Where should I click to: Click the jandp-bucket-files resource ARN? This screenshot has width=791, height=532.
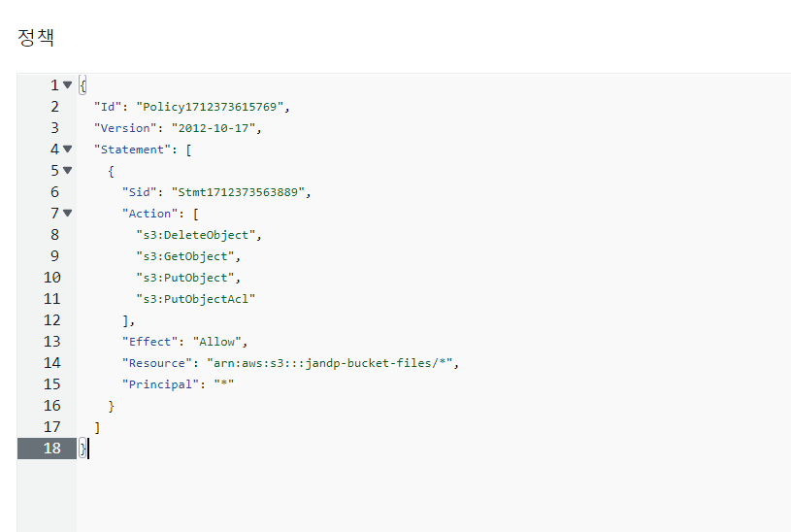tap(329, 363)
